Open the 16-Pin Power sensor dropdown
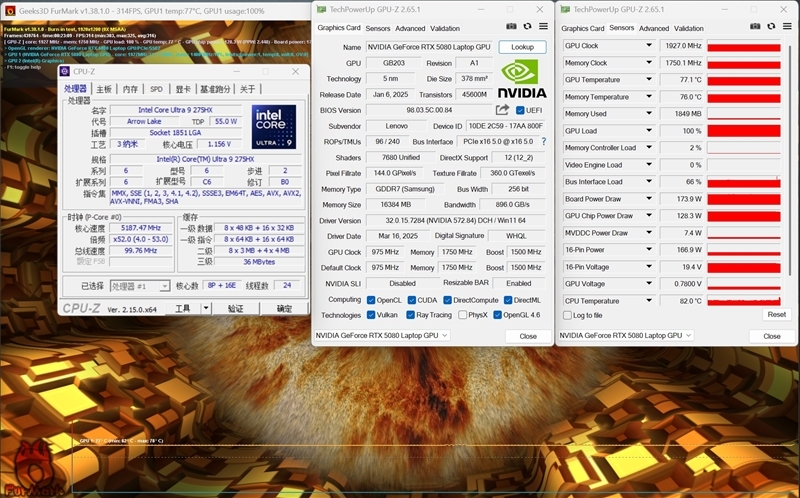The width and height of the screenshot is (800, 498). 649,250
